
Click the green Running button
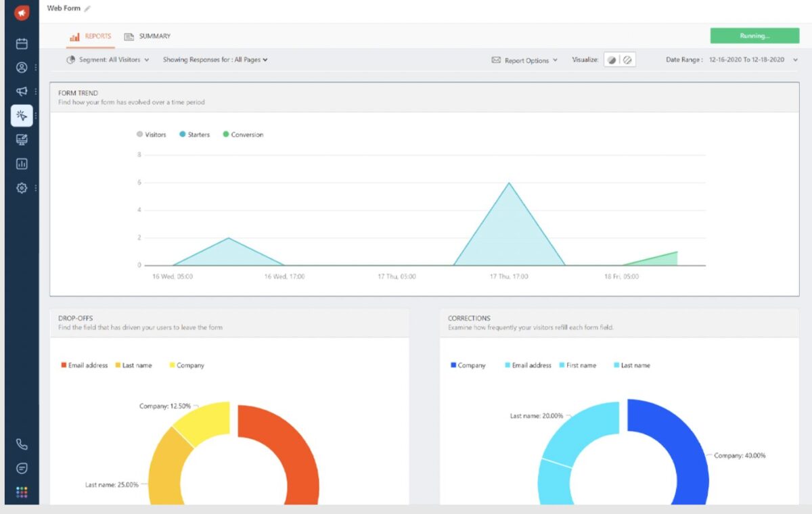(x=754, y=34)
